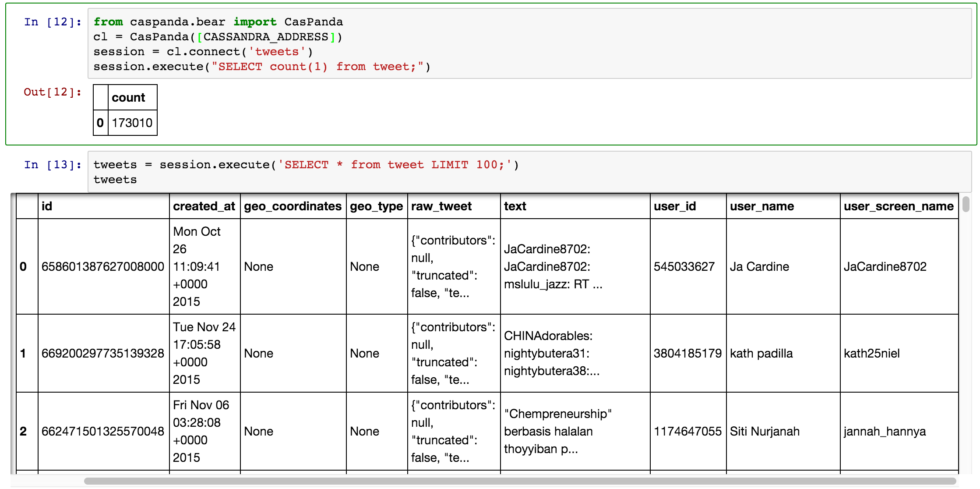Screen dimensions: 980x489
Task: Click the screen name 'JaCardine8702'
Action: (885, 266)
